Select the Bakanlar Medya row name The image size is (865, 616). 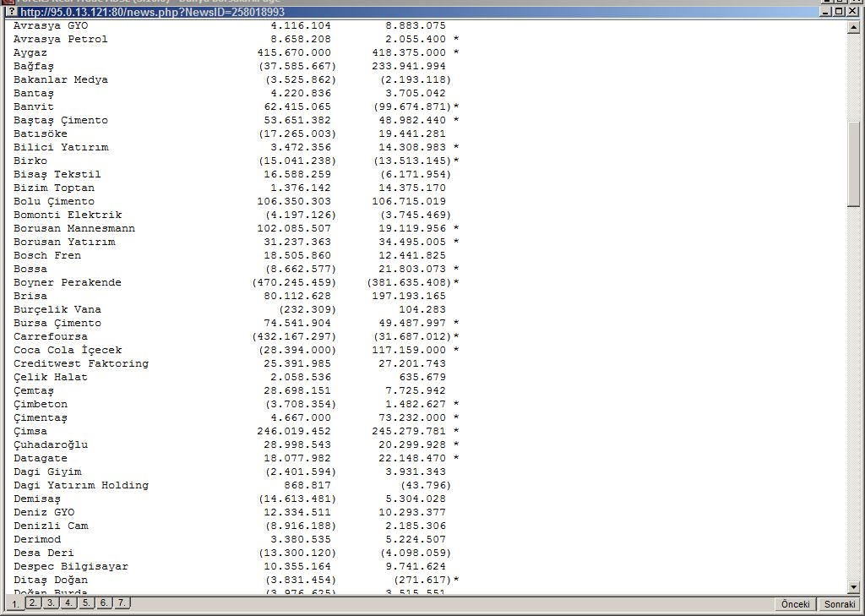(61, 79)
